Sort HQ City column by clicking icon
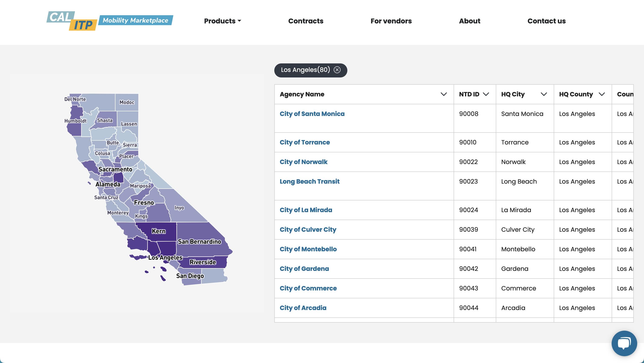 click(x=544, y=94)
